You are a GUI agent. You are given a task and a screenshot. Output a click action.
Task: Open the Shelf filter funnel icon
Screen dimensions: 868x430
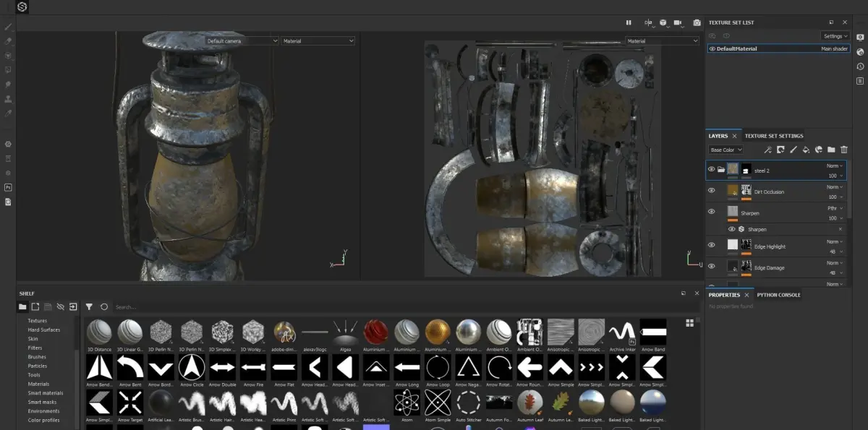tap(89, 306)
